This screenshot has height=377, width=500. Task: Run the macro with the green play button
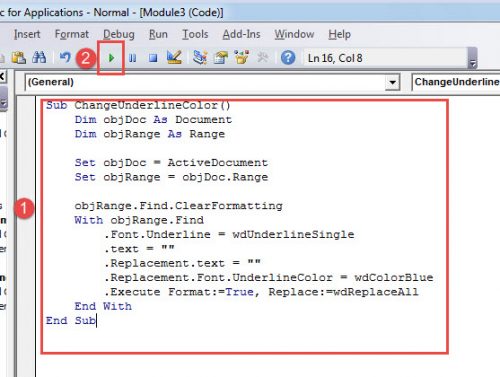[111, 58]
